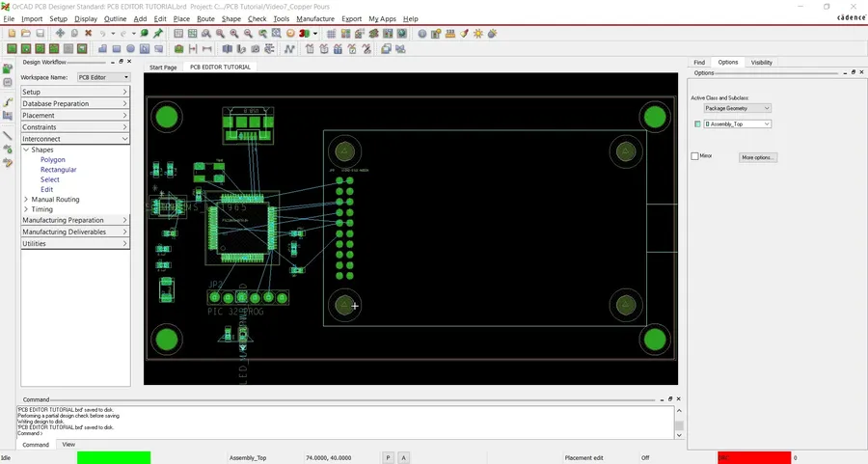
Task: Collapse the Interconnect section
Action: 75,138
